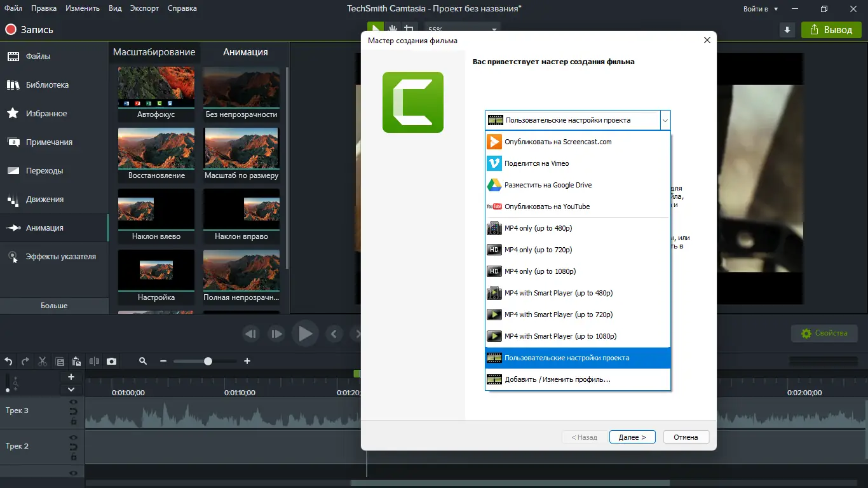868x488 pixels.
Task: Toggle eye icon of the bottom track
Action: click(x=73, y=473)
